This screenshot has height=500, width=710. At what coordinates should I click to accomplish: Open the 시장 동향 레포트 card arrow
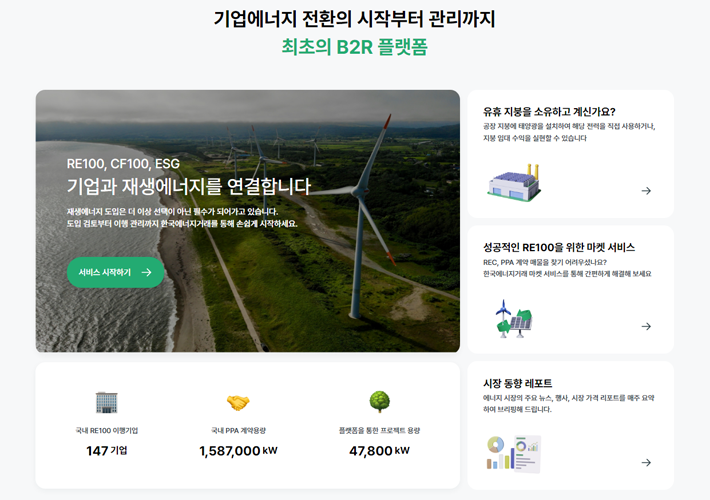pyautogui.click(x=646, y=462)
